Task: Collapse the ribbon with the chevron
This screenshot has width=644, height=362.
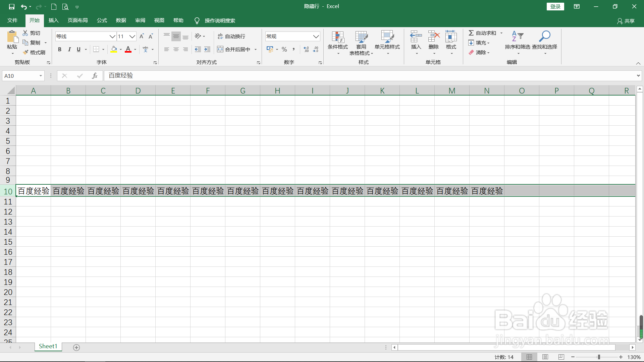Action: point(638,63)
